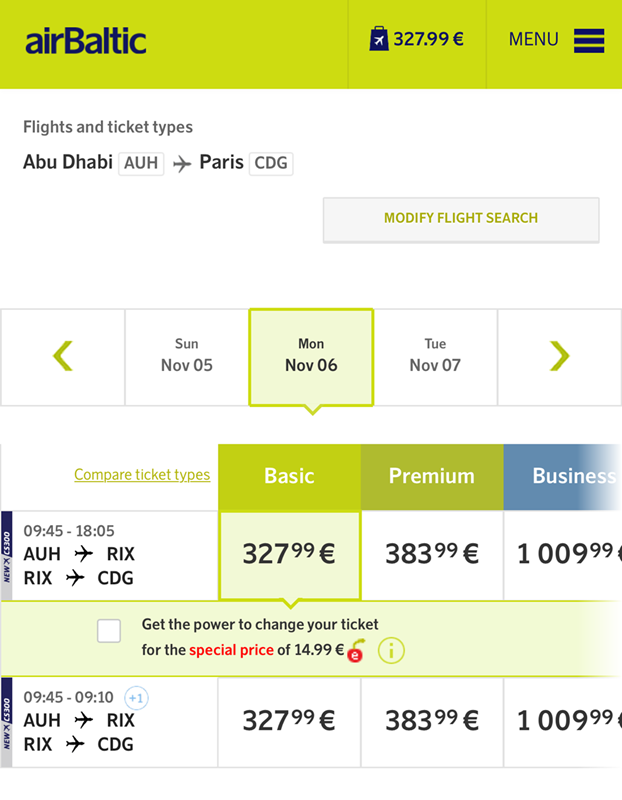The image size is (622, 800).
Task: Select the Sun Nov 05 date tab
Action: (187, 357)
